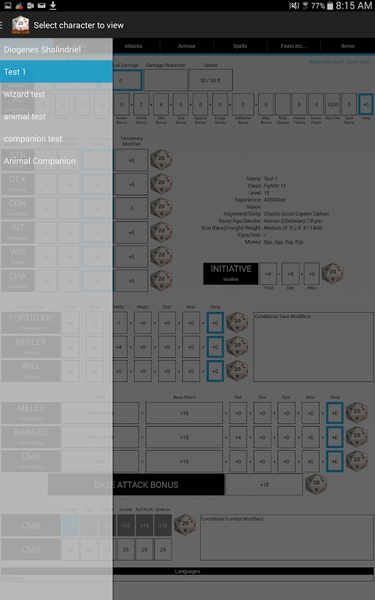Roll the WIS d20 die
This screenshot has width=375, height=600.
pos(161,256)
